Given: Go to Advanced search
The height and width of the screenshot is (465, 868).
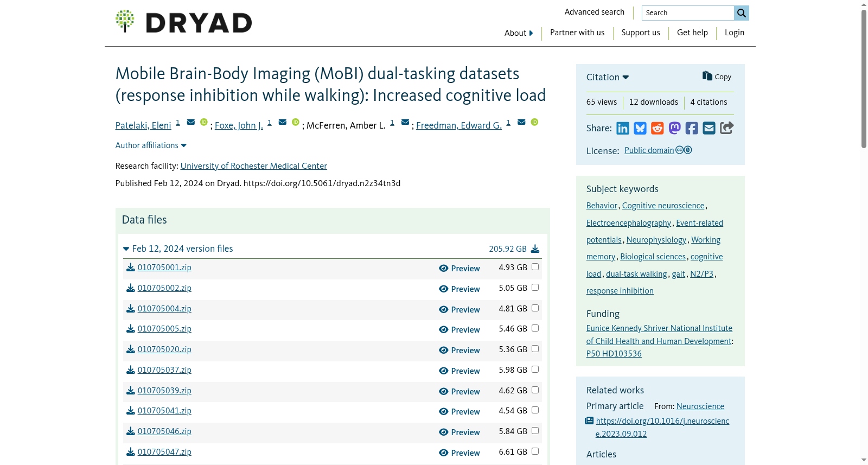Looking at the screenshot, I should 595,12.
